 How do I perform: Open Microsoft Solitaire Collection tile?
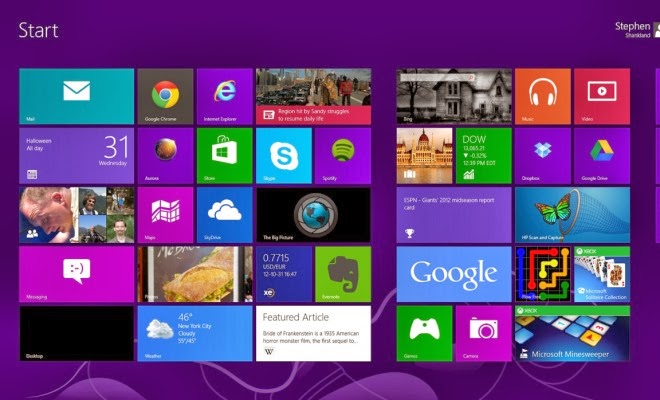tap(602, 274)
